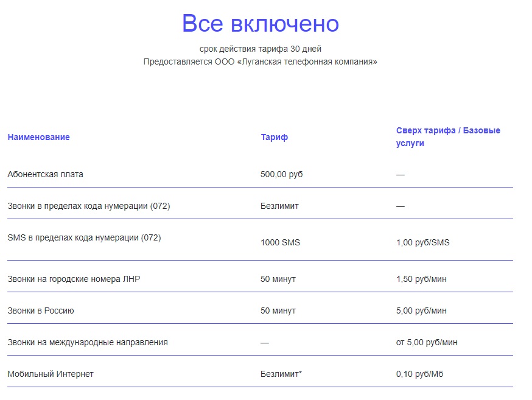
Task: Click the 'Безлимит*' mobile internet value
Action: point(281,374)
